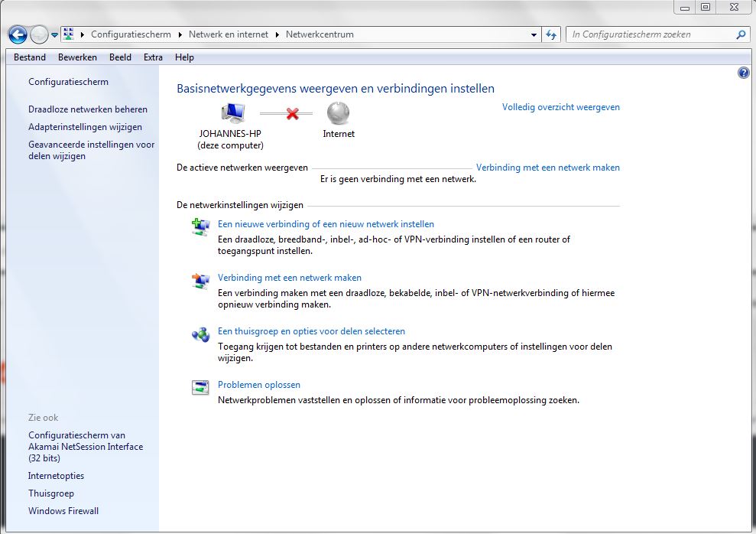The image size is (756, 534).
Task: Click the blue help question mark icon
Action: pyautogui.click(x=744, y=73)
